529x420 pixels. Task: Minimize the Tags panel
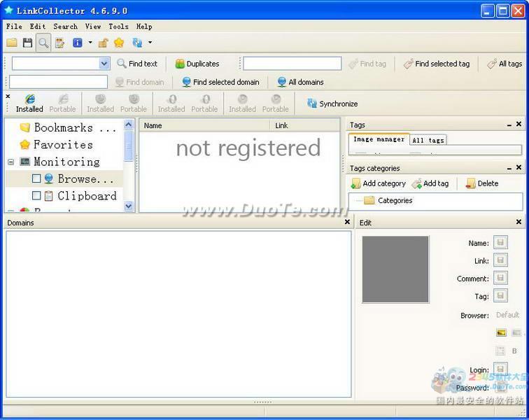(x=509, y=125)
